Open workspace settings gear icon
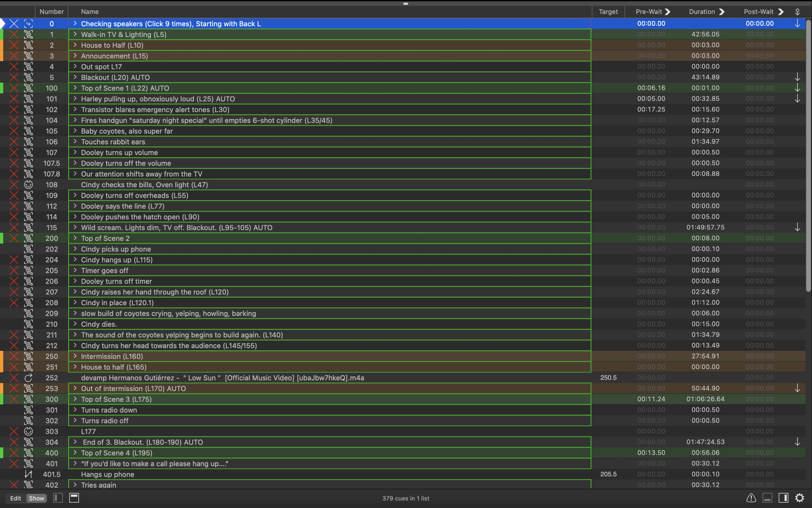 [x=799, y=498]
